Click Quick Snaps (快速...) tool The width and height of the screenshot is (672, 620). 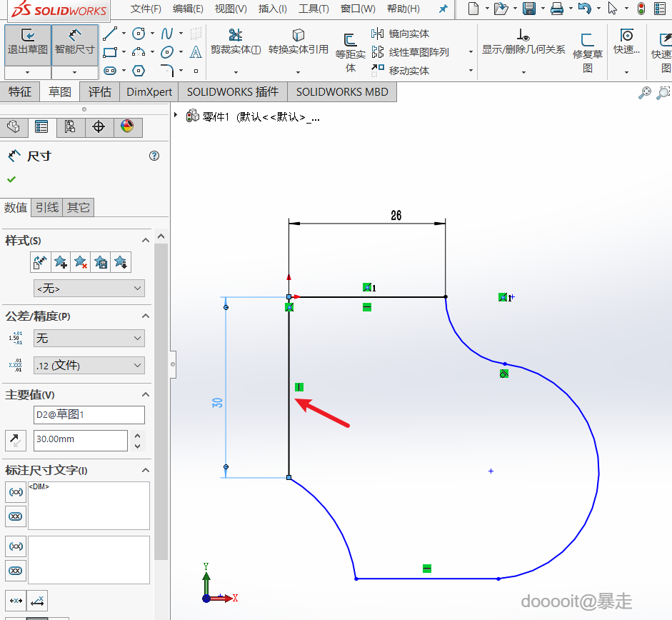pos(626,41)
